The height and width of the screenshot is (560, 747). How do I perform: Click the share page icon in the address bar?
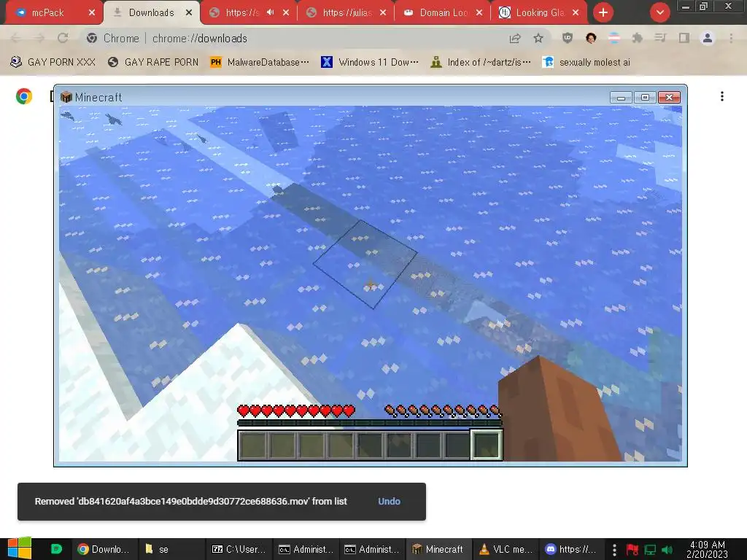pos(515,38)
